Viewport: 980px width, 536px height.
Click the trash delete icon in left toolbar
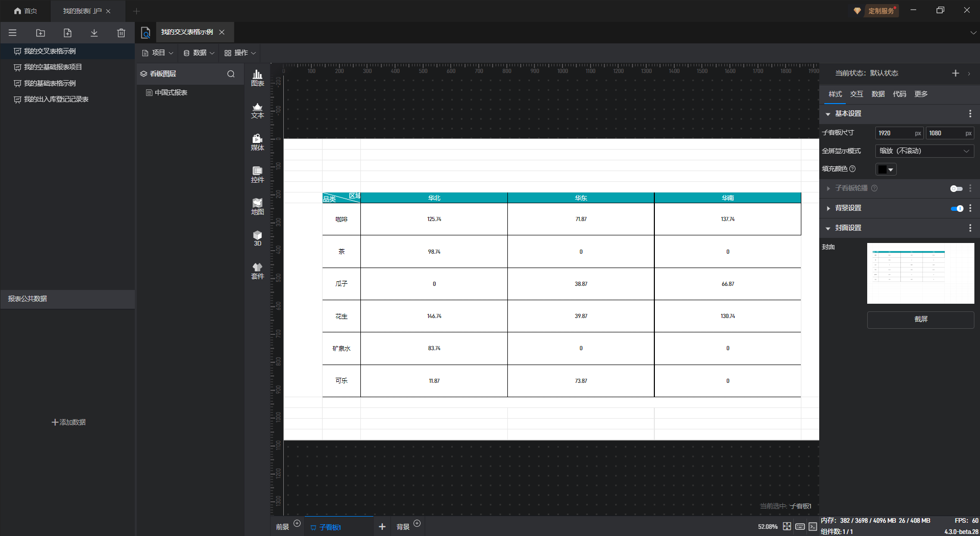[x=121, y=33]
